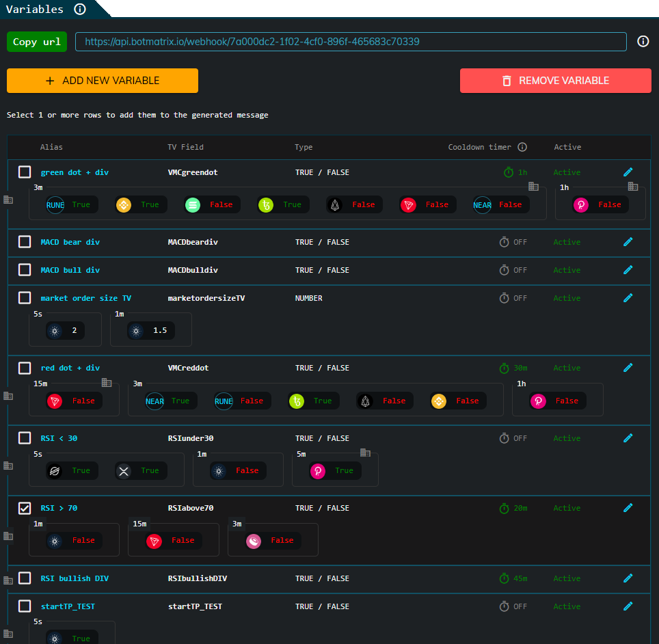Click the Cooldown timer info icon

coord(522,147)
